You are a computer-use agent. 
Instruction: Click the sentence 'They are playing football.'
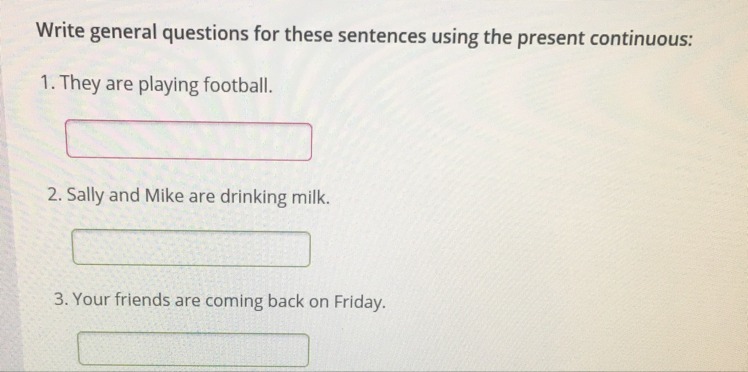click(156, 86)
